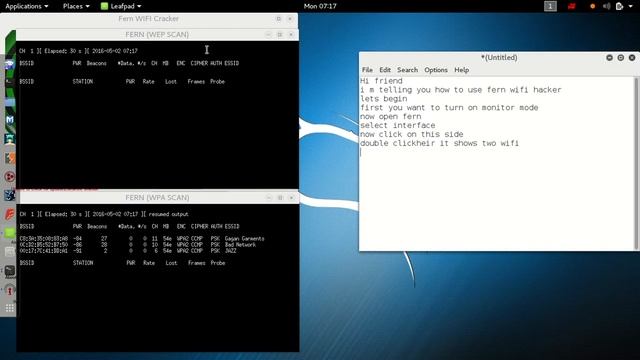This screenshot has width=640, height=360.
Task: Click the orange notification dot in top bar
Action: 593,6
